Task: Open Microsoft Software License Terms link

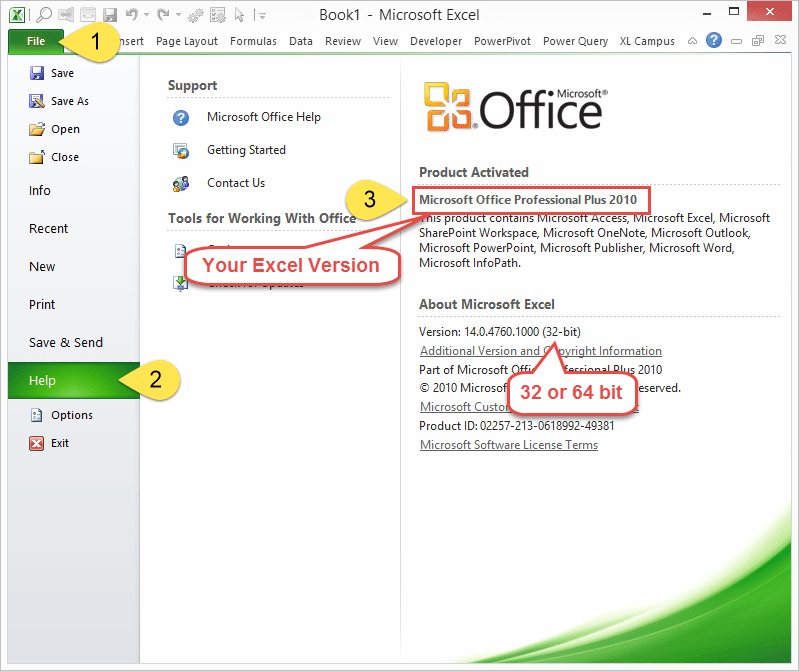Action: 508,445
